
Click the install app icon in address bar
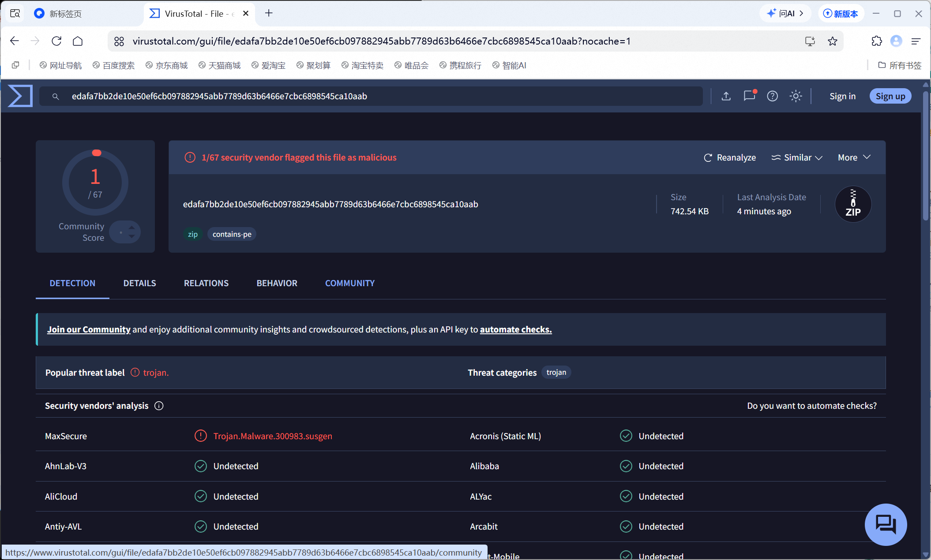pyautogui.click(x=810, y=41)
